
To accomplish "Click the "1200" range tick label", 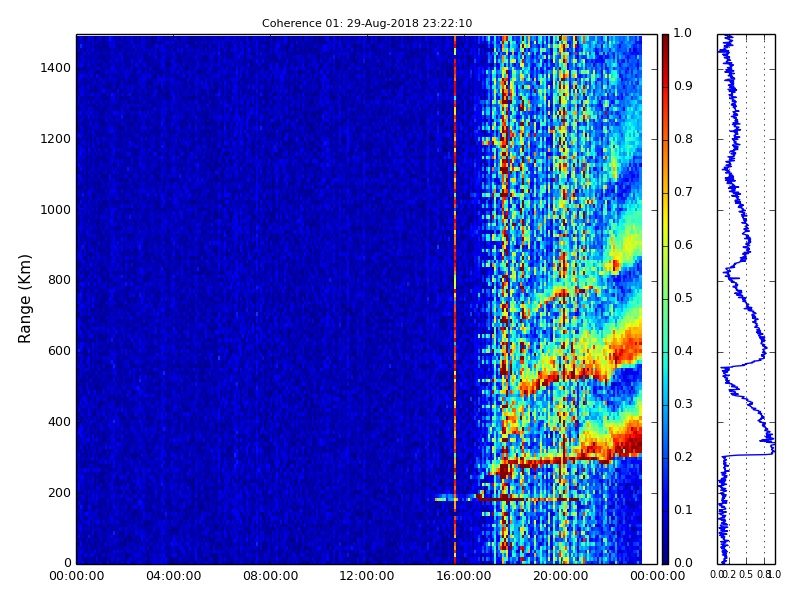I will (56, 139).
